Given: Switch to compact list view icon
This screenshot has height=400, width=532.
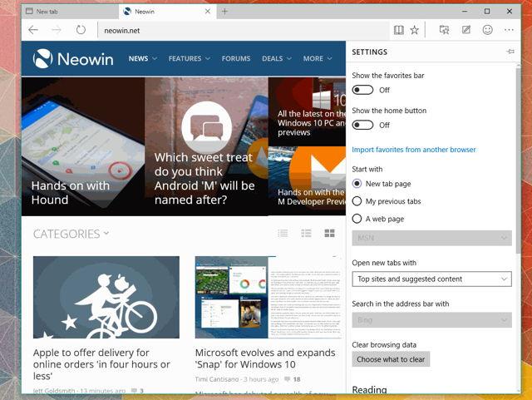Looking at the screenshot, I should click(283, 234).
